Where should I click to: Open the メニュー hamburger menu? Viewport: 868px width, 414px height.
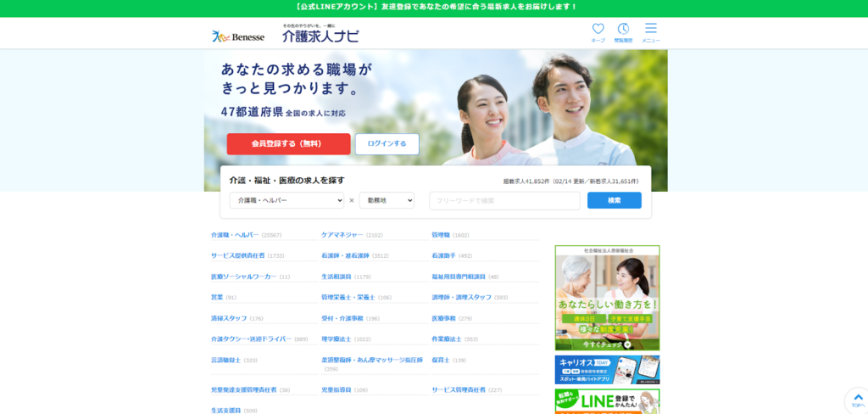[650, 31]
